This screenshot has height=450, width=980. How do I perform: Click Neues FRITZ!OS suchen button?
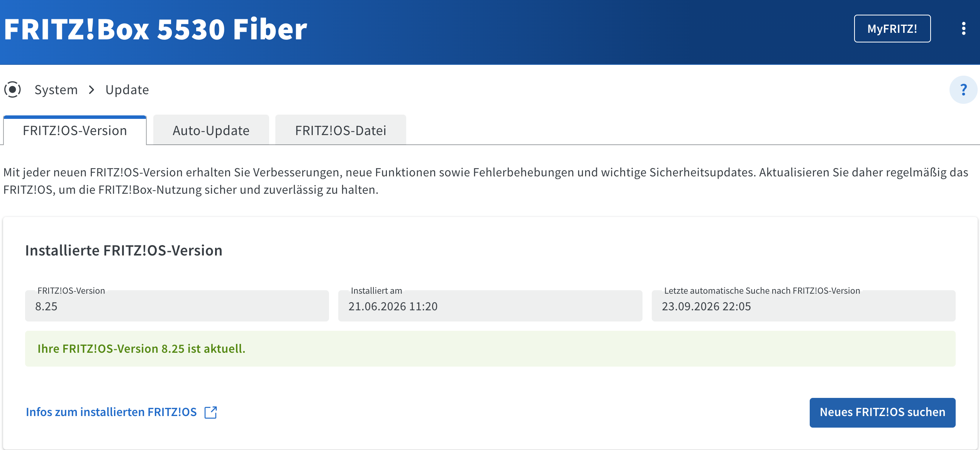(882, 412)
